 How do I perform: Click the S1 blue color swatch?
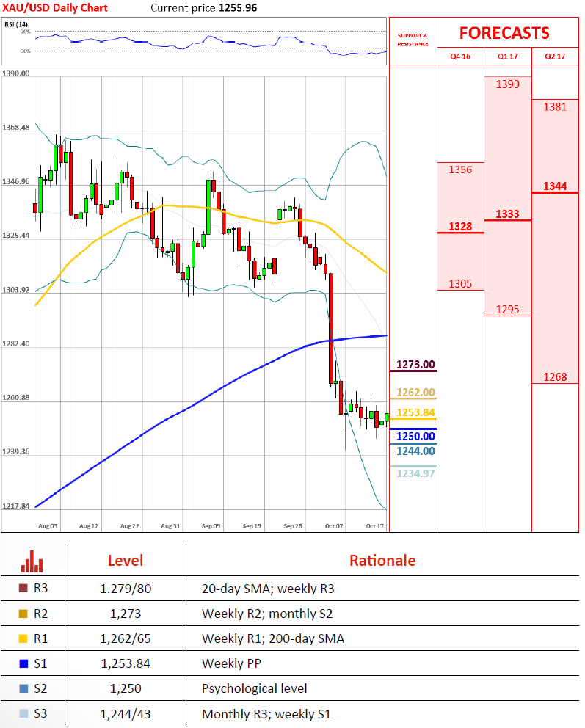pyautogui.click(x=23, y=663)
